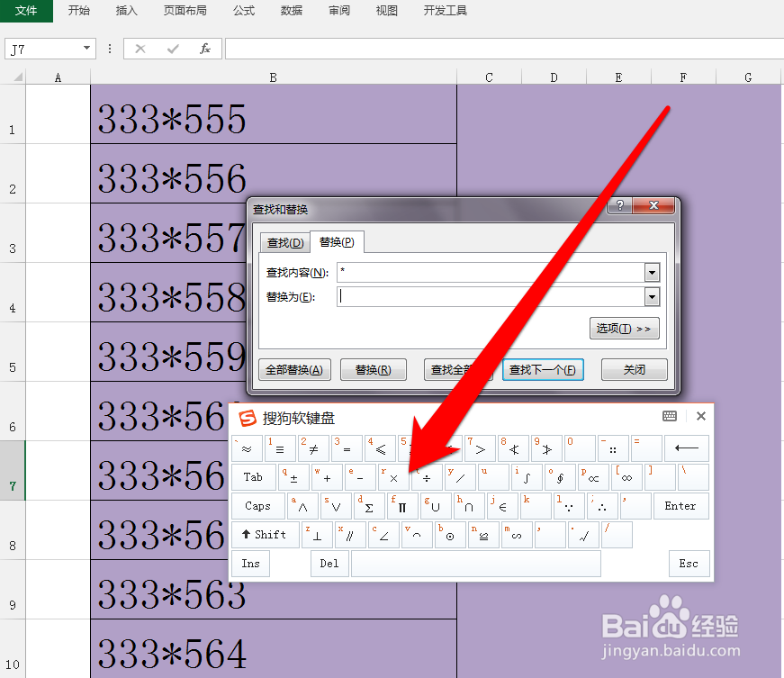This screenshot has width=784, height=678.
Task: Open the 文件 File menu
Action: [26, 11]
